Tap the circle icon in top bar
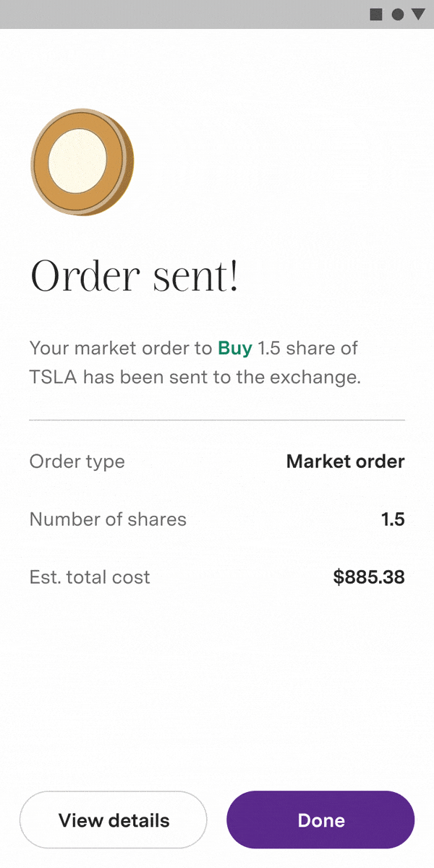 tap(397, 14)
